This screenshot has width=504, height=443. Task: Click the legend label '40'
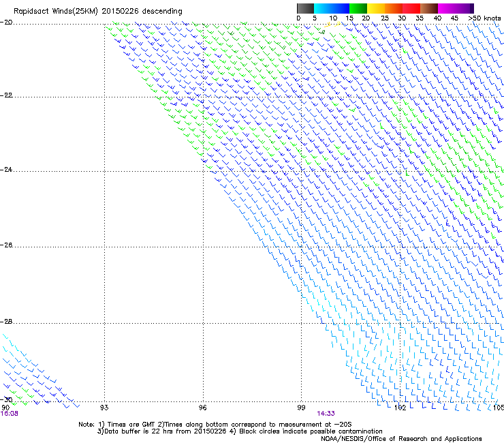coord(437,18)
